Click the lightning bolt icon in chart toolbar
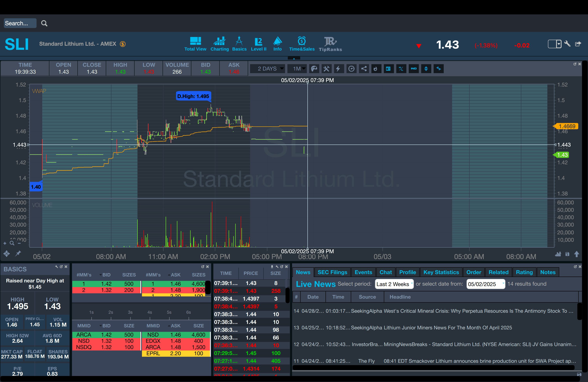 click(x=339, y=69)
